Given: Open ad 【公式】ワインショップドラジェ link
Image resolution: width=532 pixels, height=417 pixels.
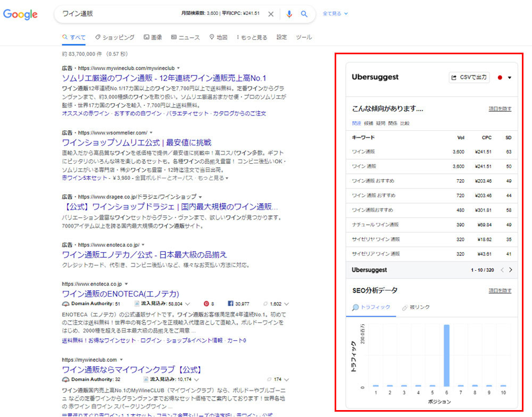Looking at the screenshot, I should (x=170, y=206).
